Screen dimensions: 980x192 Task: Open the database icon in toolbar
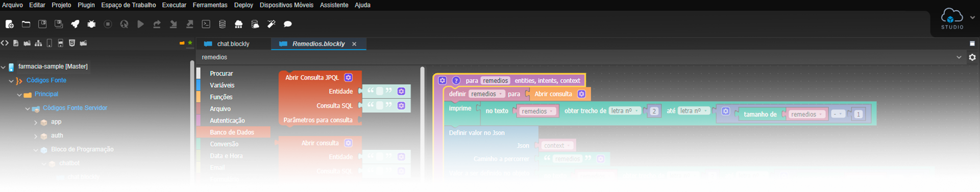[222, 24]
